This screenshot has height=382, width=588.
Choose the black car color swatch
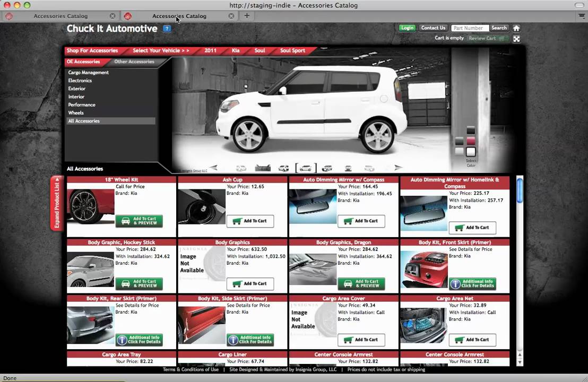pyautogui.click(x=471, y=131)
